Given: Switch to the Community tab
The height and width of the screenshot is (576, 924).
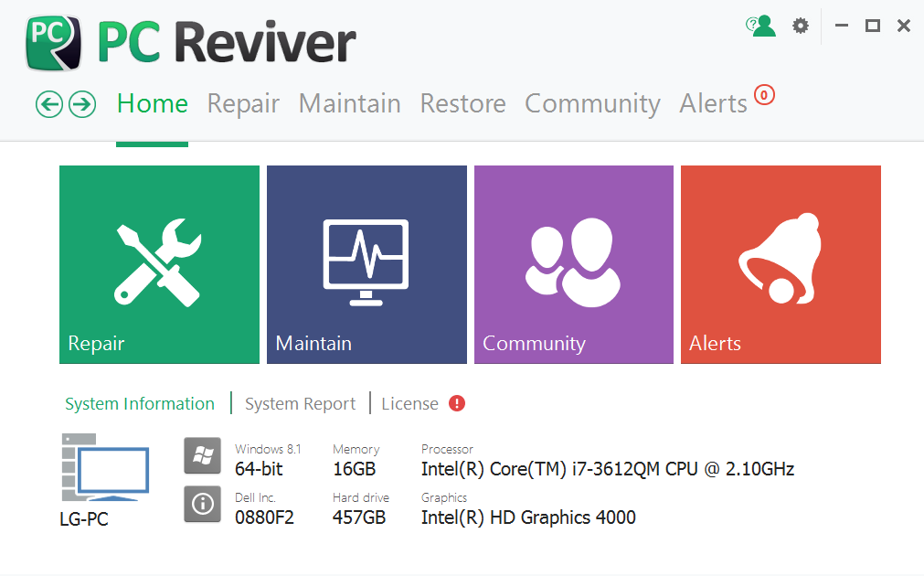Looking at the screenshot, I should (x=592, y=103).
